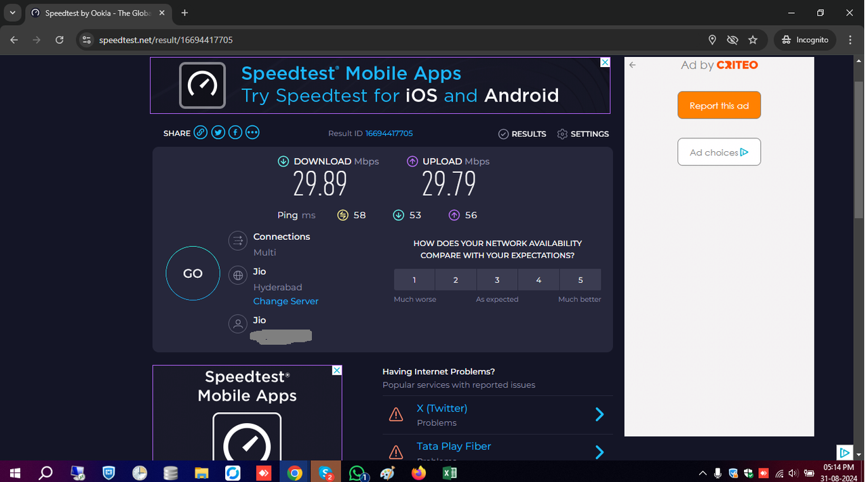Click Change Server link
The height and width of the screenshot is (482, 868).
click(x=285, y=301)
